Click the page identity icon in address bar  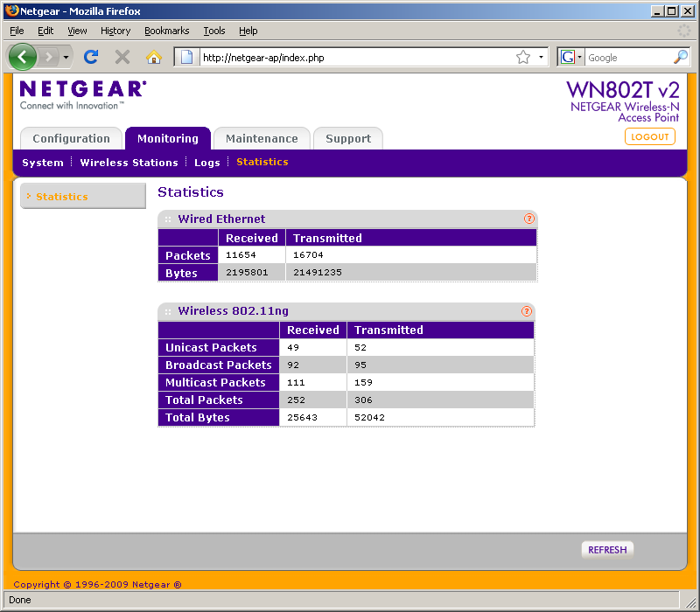(x=186, y=57)
